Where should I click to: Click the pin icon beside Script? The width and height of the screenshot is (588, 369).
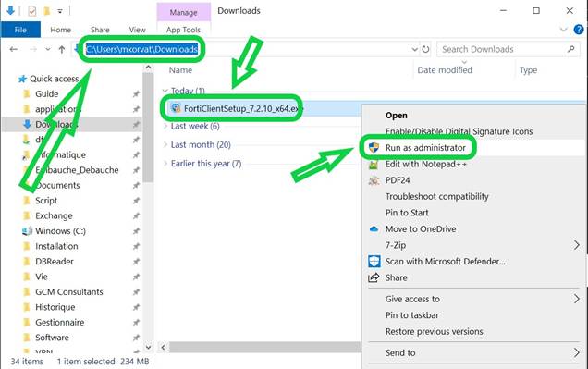[136, 201]
